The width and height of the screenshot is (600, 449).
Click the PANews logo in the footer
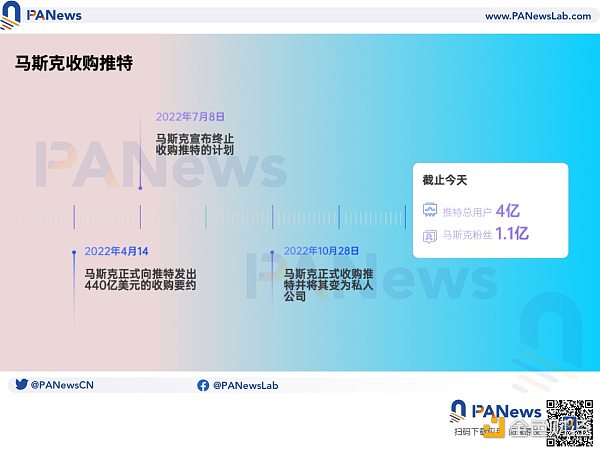(497, 411)
